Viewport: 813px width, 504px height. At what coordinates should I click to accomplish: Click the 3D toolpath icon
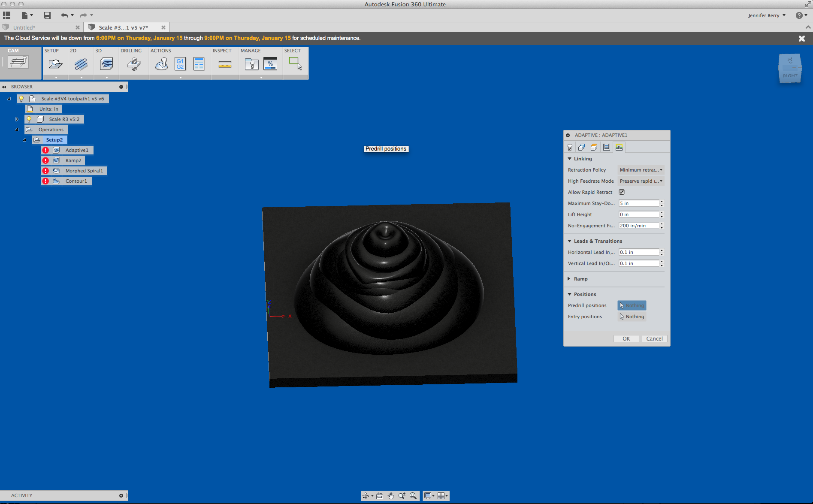pyautogui.click(x=106, y=64)
